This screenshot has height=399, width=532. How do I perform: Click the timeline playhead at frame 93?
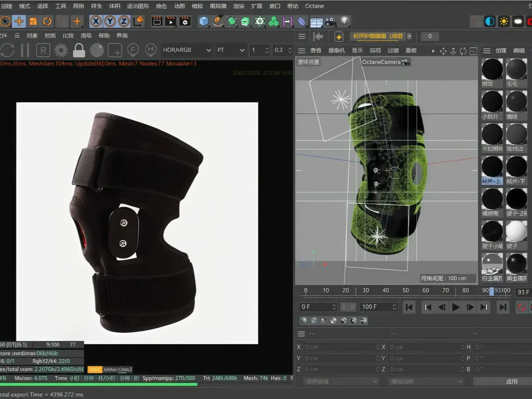coord(491,291)
